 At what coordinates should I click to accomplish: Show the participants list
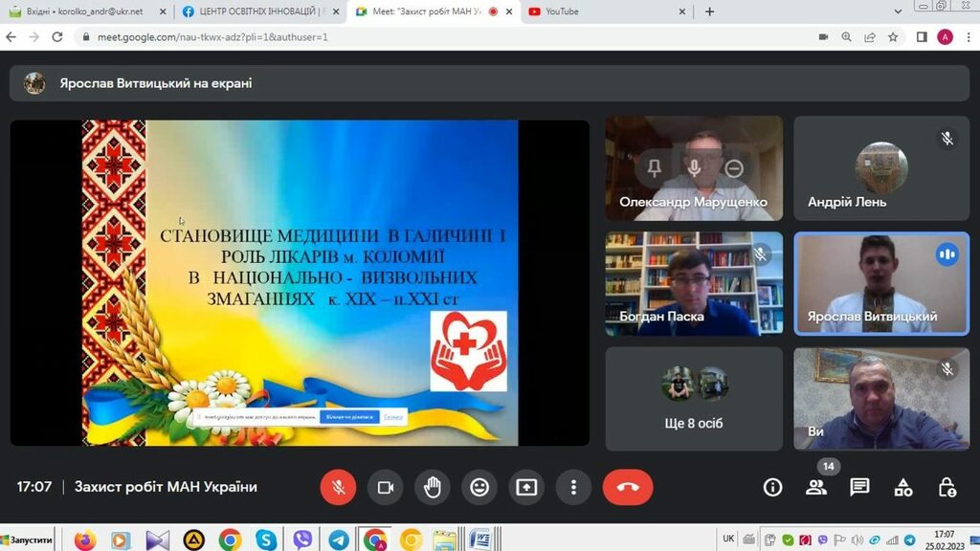816,487
